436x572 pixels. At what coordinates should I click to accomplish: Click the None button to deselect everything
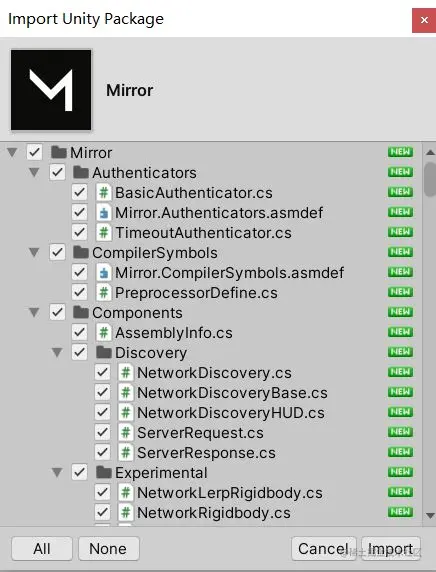click(108, 548)
